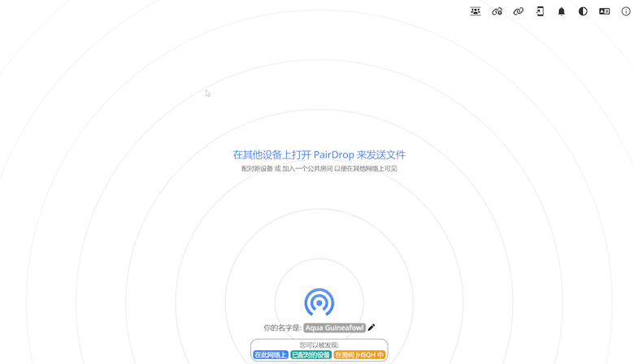Click the pair device link icon
The image size is (634, 364).
(x=518, y=11)
